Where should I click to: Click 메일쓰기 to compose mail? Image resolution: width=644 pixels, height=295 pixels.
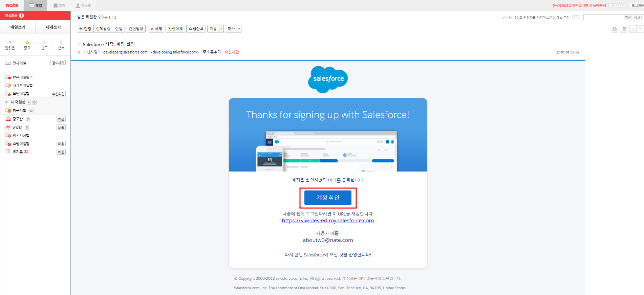[x=18, y=27]
